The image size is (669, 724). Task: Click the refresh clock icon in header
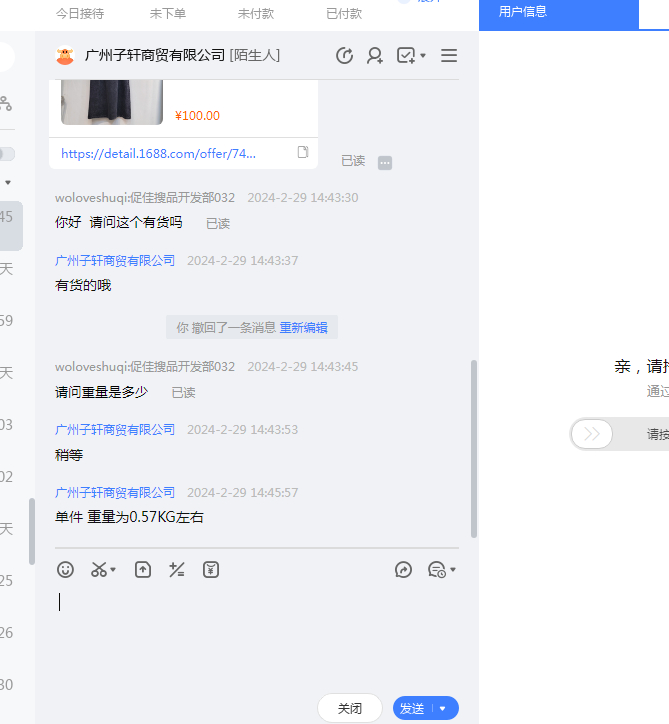point(345,56)
